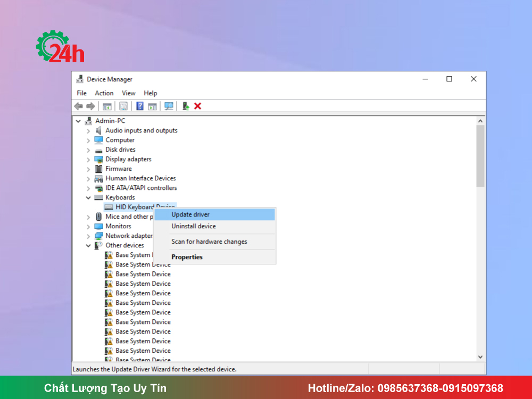Choose Uninstall device from the context menu
The height and width of the screenshot is (399, 532).
click(215, 226)
